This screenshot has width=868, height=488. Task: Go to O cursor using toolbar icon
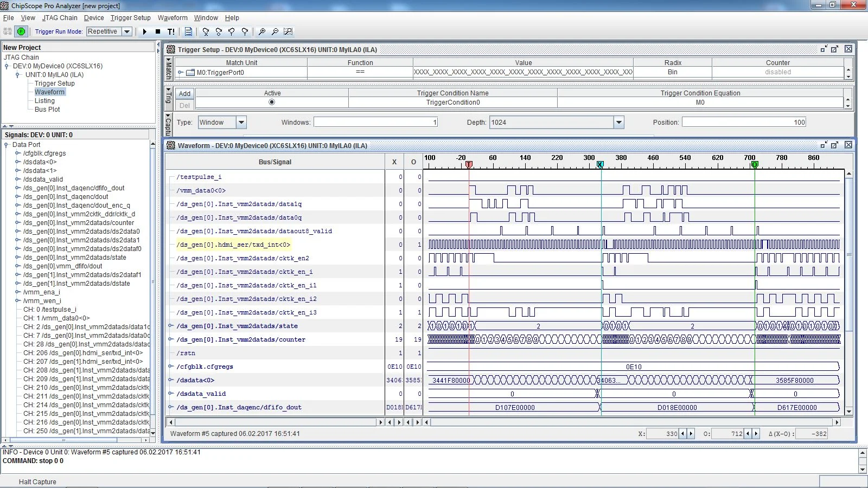[219, 32]
